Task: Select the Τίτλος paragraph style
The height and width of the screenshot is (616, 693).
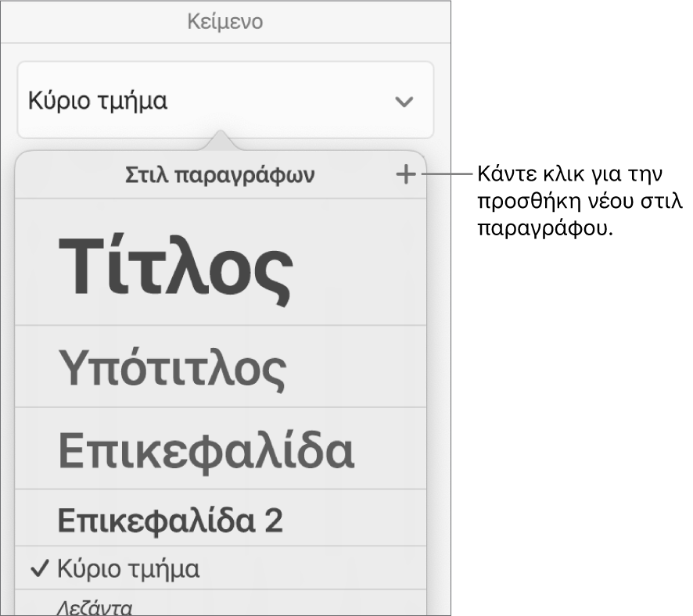Action: tap(221, 262)
